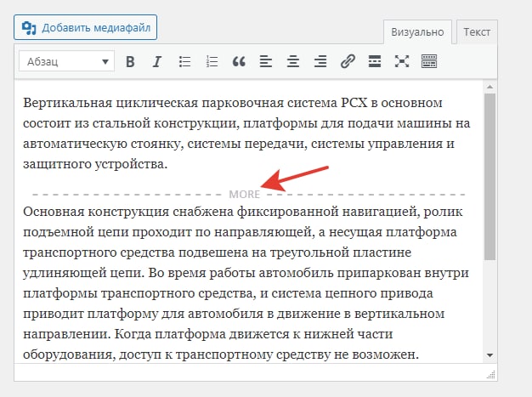Align text right

[x=320, y=62]
